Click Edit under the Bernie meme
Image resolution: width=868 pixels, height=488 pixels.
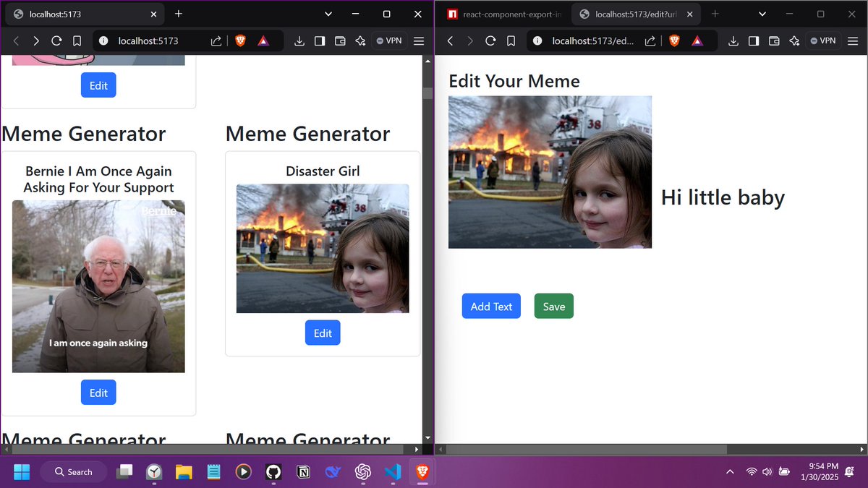pyautogui.click(x=98, y=393)
